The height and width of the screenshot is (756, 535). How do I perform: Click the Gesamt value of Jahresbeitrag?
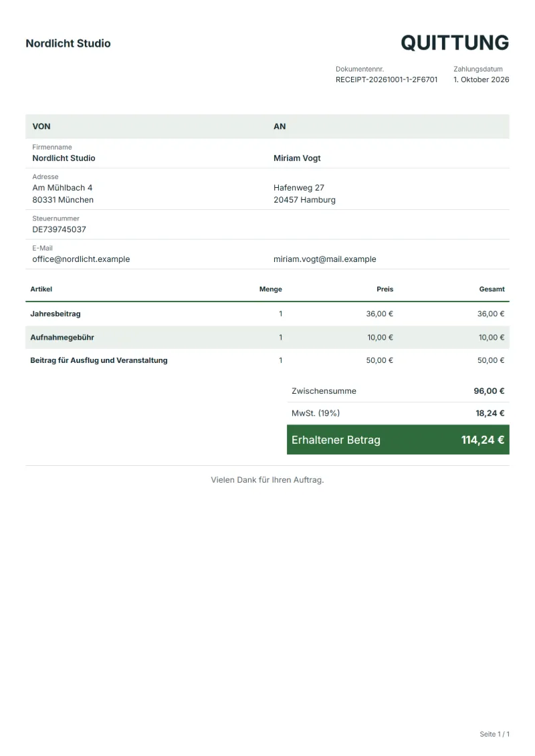pyautogui.click(x=491, y=314)
